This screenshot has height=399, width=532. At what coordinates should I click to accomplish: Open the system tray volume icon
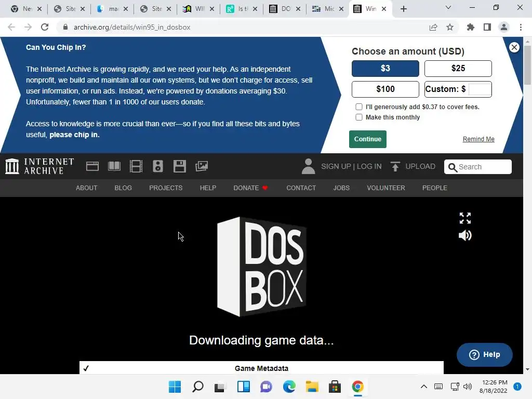pos(468,387)
